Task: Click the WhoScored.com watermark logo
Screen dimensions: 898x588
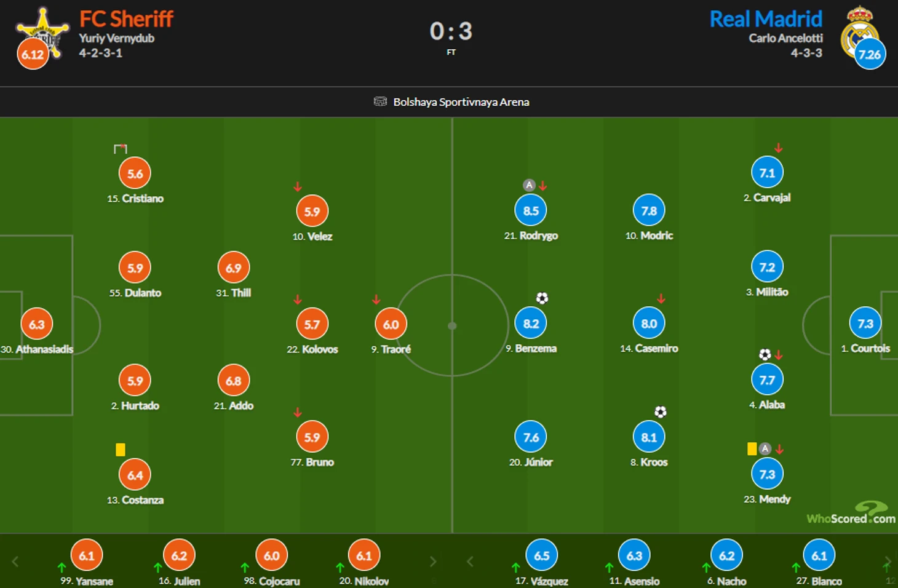Action: click(851, 513)
